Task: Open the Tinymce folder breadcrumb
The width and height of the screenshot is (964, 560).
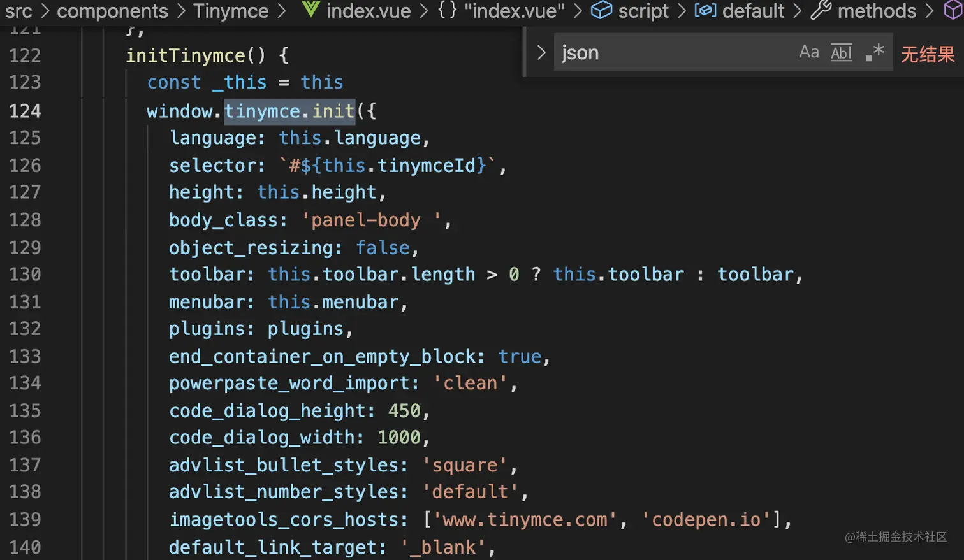Action: (231, 10)
